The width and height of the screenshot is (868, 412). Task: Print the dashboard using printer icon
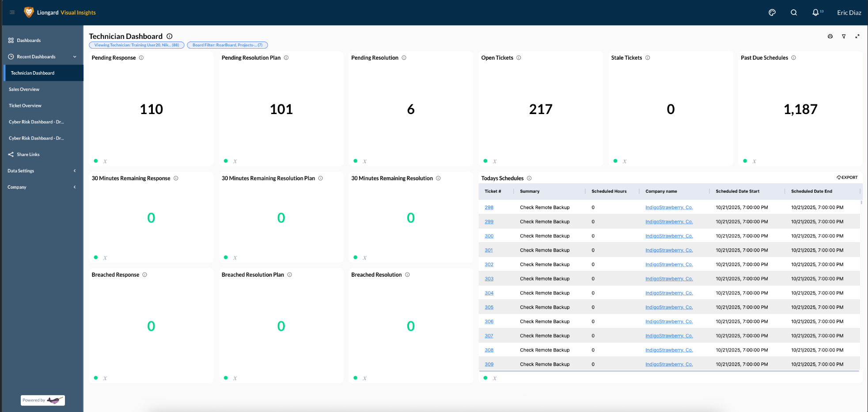[830, 36]
